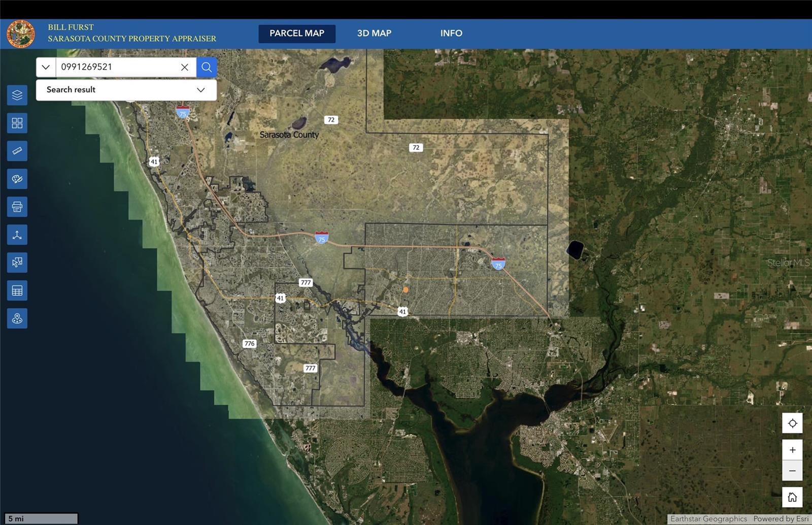Image resolution: width=812 pixels, height=525 pixels.
Task: Clear the parcel number search field
Action: 184,67
